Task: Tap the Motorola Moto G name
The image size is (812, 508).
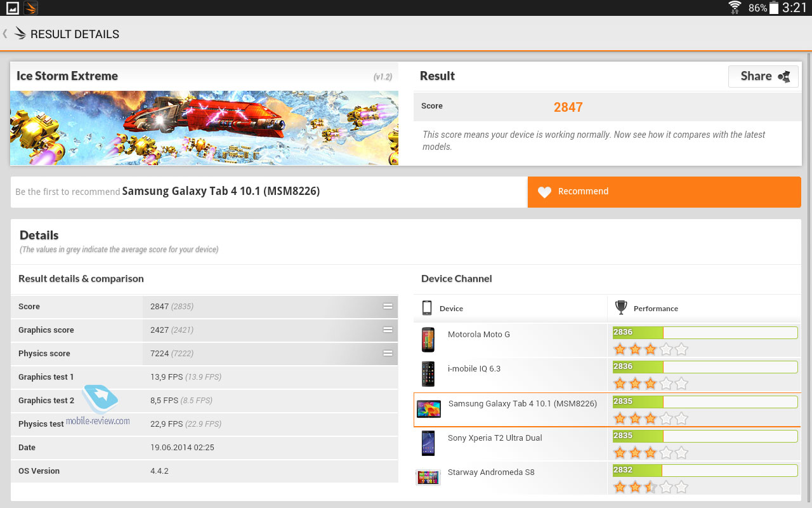Action: point(479,335)
